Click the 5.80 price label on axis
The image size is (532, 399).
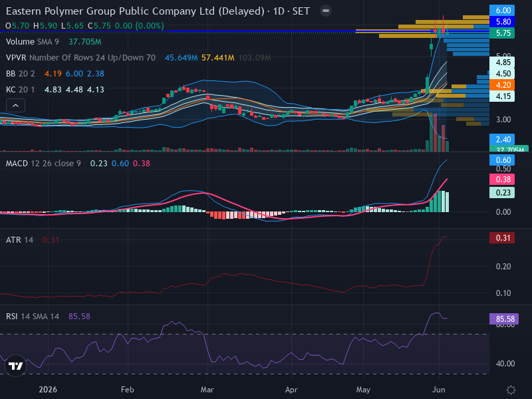pos(502,22)
